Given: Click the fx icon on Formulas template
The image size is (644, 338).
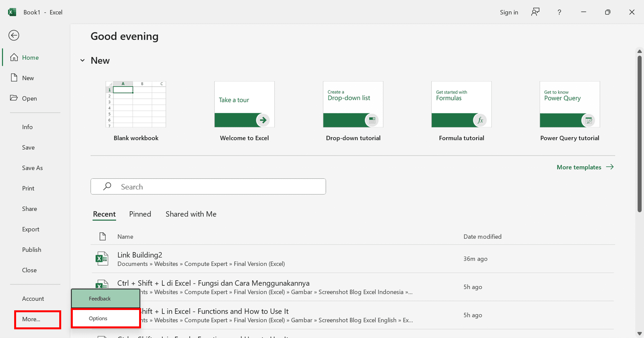Looking at the screenshot, I should point(480,120).
